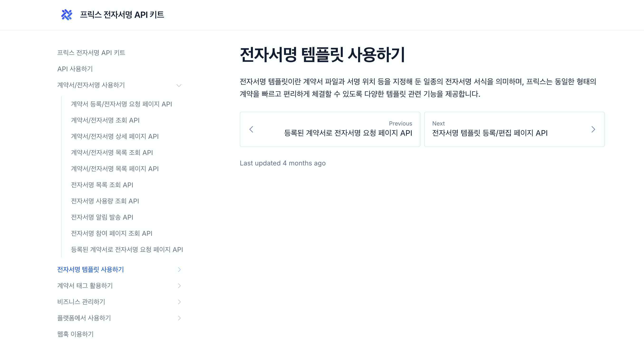This screenshot has width=644, height=358.
Task: Click the right arrow icon in Next card
Action: pos(593,129)
